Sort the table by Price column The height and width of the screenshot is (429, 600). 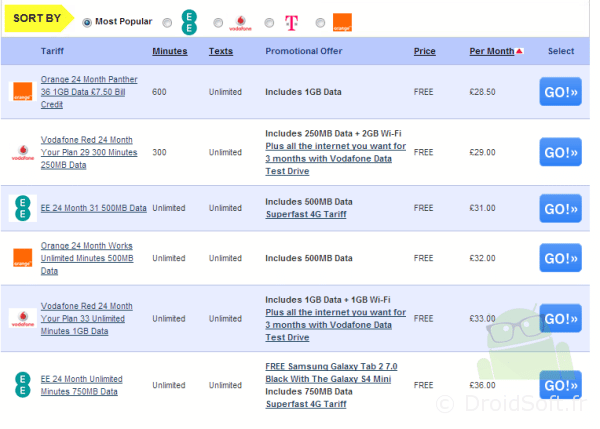[x=425, y=51]
